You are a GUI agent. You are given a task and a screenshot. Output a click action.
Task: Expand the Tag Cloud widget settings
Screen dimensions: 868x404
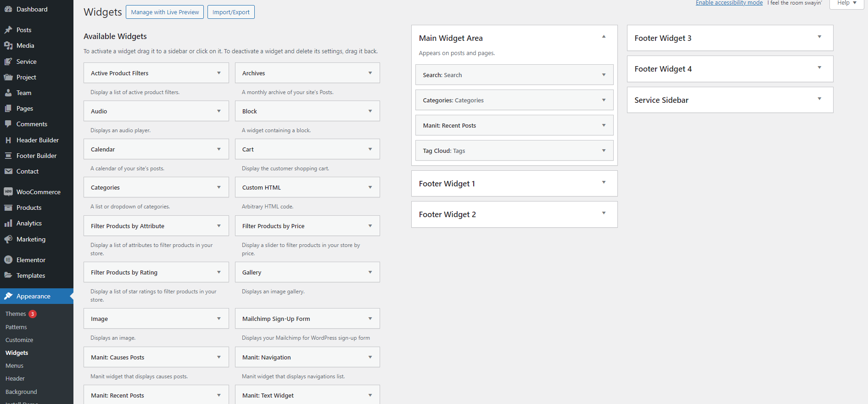[604, 151]
